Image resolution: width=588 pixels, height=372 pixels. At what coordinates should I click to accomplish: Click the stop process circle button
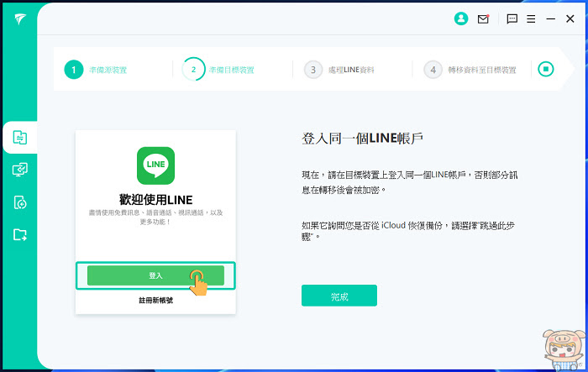click(x=546, y=69)
